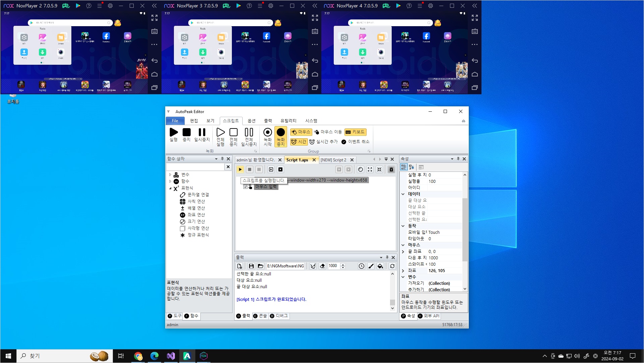Image resolution: width=644 pixels, height=363 pixels.
Task: Collapse the 표현식 tree node
Action: pos(170,188)
